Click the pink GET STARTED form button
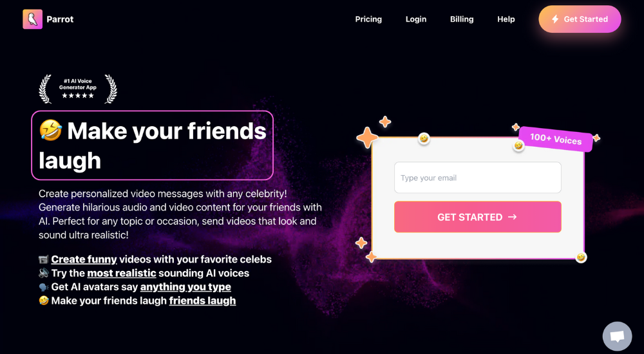644x354 pixels. click(478, 217)
